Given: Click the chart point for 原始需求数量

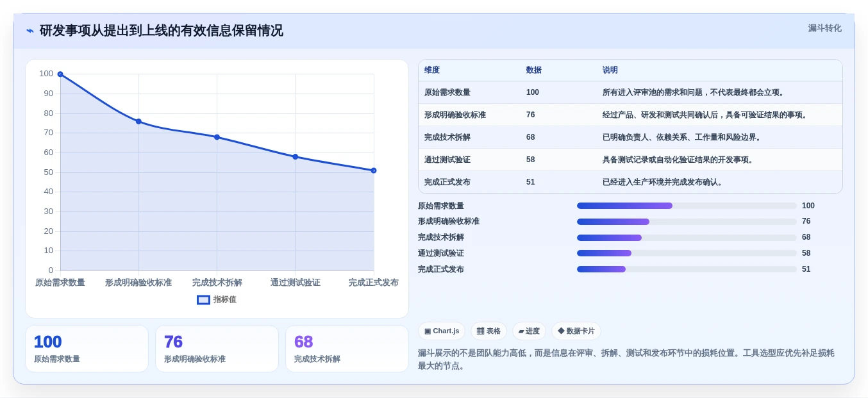Looking at the screenshot, I should tap(60, 74).
